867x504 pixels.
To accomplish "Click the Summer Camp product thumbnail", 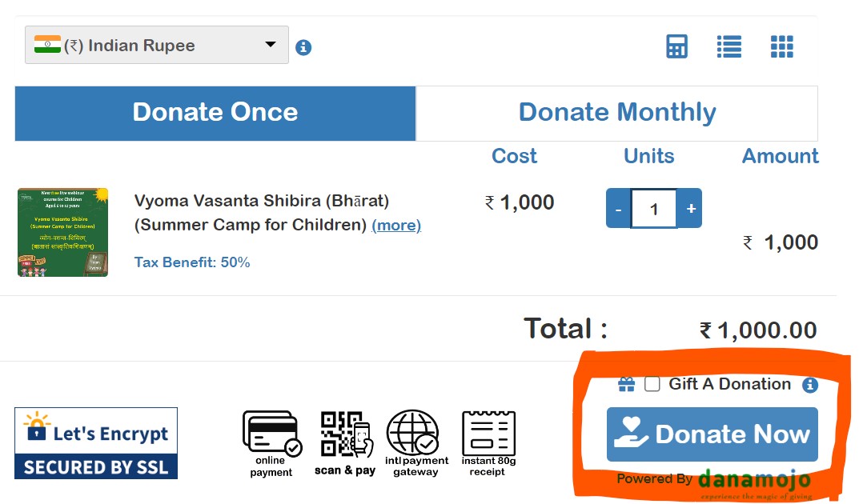I will coord(62,233).
